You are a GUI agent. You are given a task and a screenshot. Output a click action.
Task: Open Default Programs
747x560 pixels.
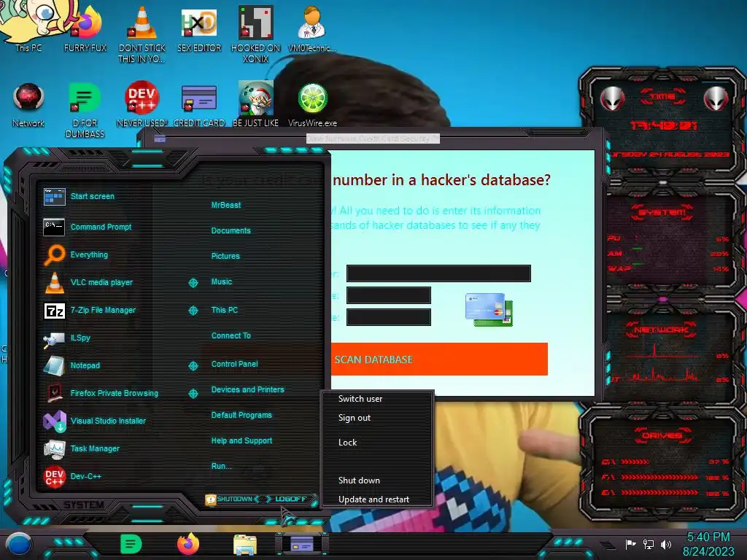click(x=241, y=415)
